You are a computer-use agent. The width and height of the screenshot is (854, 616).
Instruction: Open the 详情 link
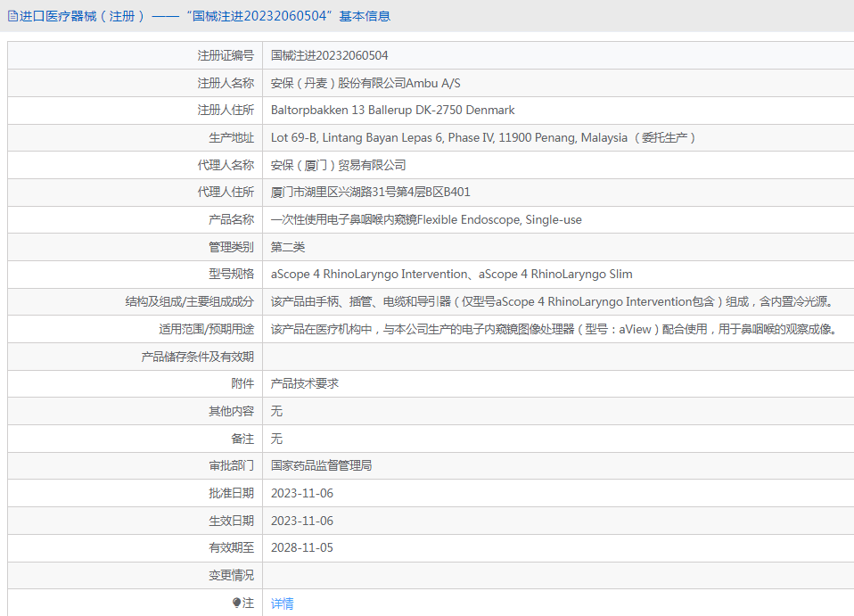click(282, 603)
